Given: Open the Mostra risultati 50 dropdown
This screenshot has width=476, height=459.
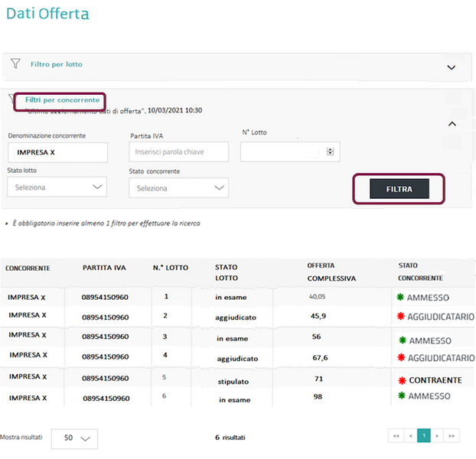Looking at the screenshot, I should pos(74,438).
